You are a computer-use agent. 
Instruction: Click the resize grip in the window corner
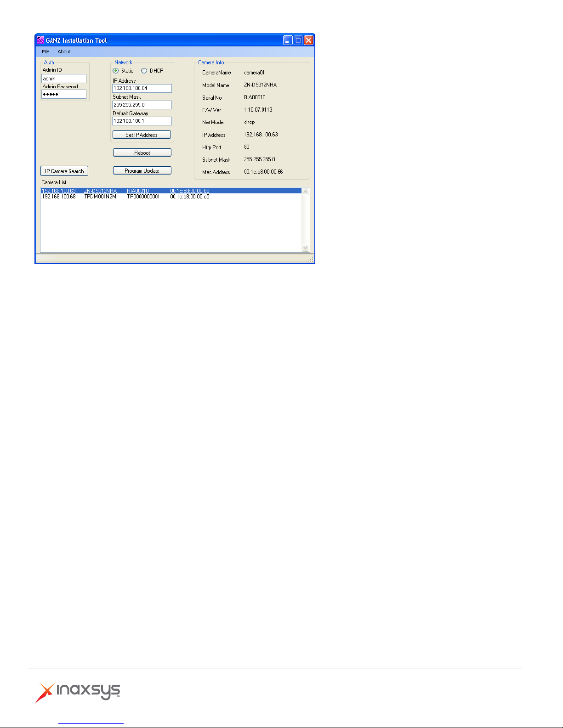[x=311, y=260]
